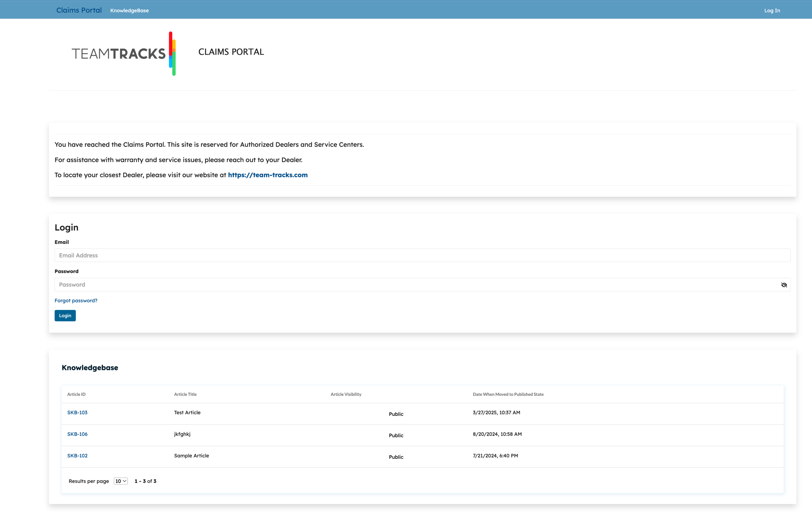812x523 pixels.
Task: Open the Claims Portal brand link
Action: pos(79,10)
